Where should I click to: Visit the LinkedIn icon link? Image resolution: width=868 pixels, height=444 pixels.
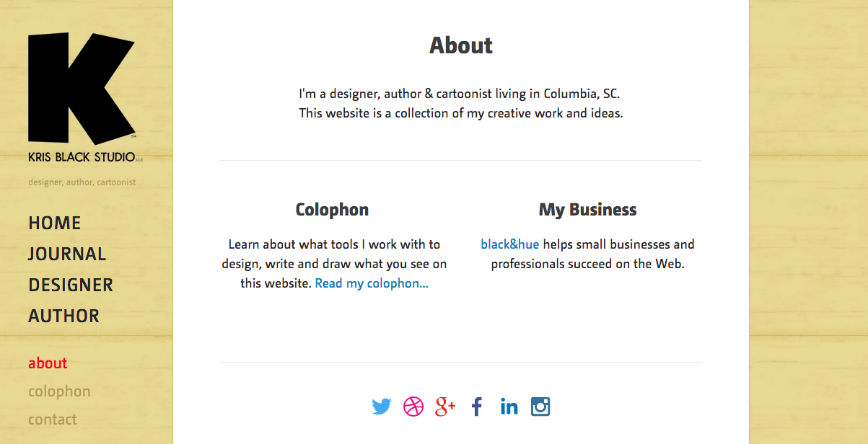pyautogui.click(x=509, y=407)
